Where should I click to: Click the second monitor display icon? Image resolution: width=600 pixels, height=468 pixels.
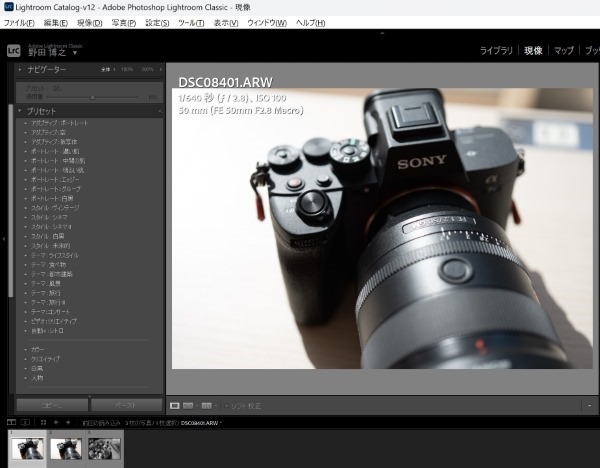point(26,423)
